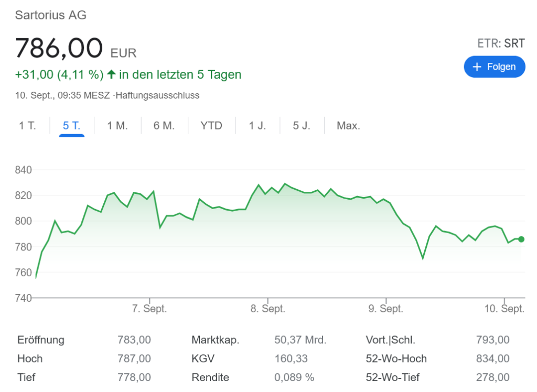Screen dimensions: 537x392
Task: Show the 1 J. chart range
Action: [257, 126]
